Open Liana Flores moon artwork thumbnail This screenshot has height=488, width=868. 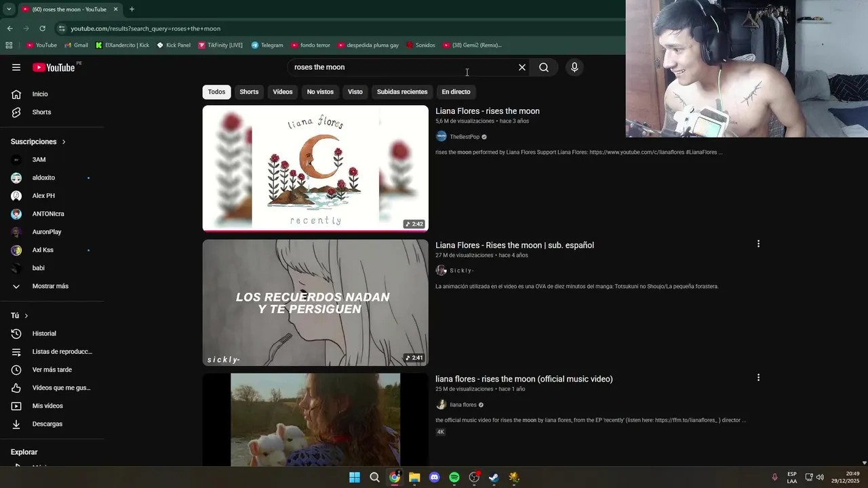coord(315,168)
